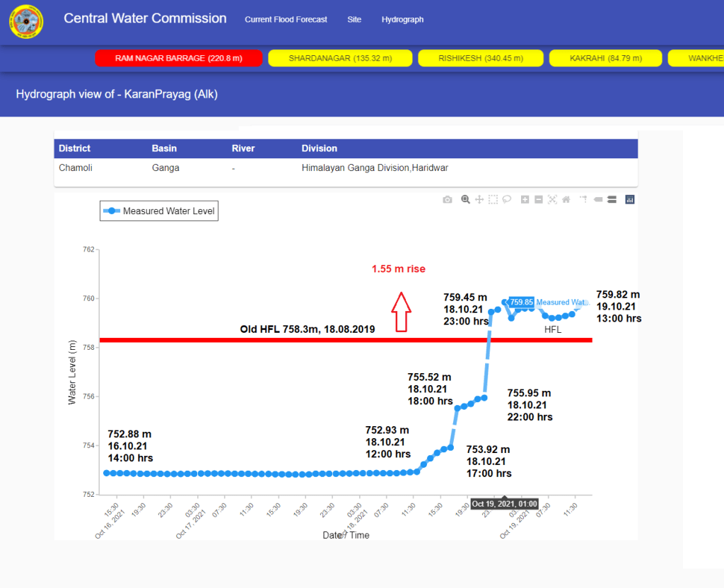Choose the Box Select tool
This screenshot has height=588, width=724.
point(493,200)
